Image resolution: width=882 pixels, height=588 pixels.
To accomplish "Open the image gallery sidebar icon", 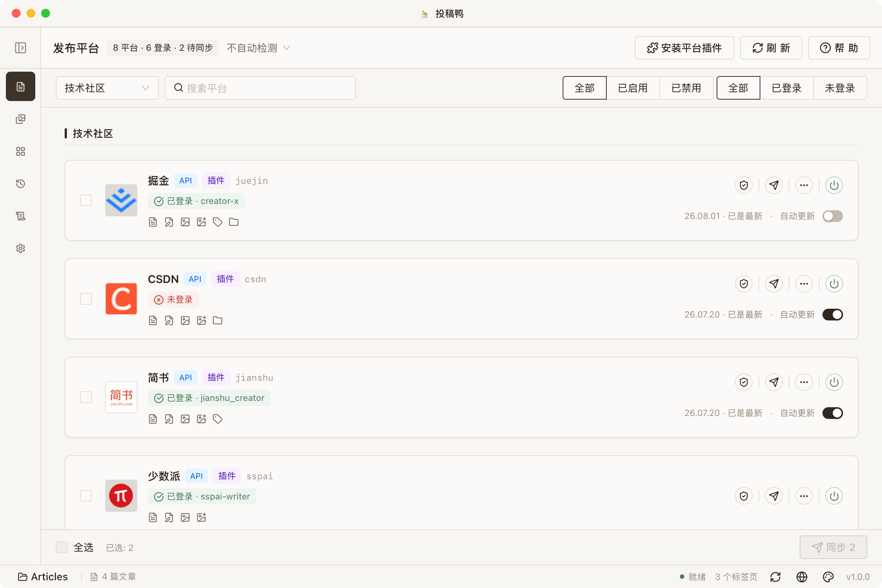I will (21, 119).
